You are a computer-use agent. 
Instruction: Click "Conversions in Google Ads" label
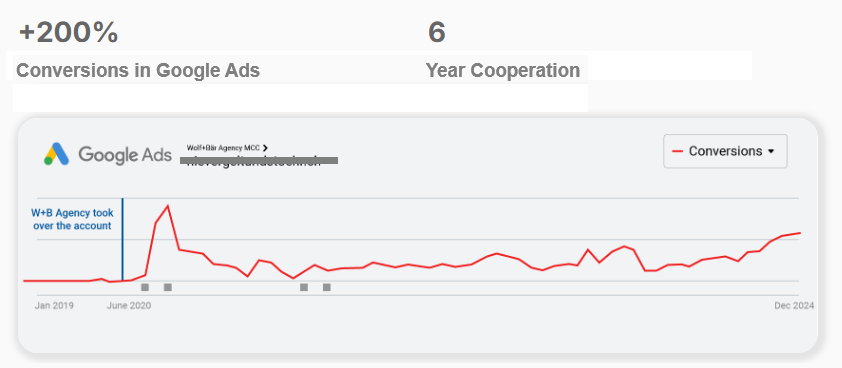(138, 70)
